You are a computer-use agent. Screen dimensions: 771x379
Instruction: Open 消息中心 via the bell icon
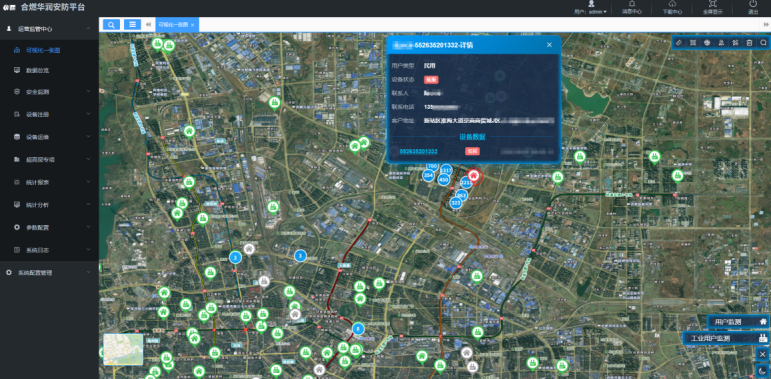coord(632,7)
